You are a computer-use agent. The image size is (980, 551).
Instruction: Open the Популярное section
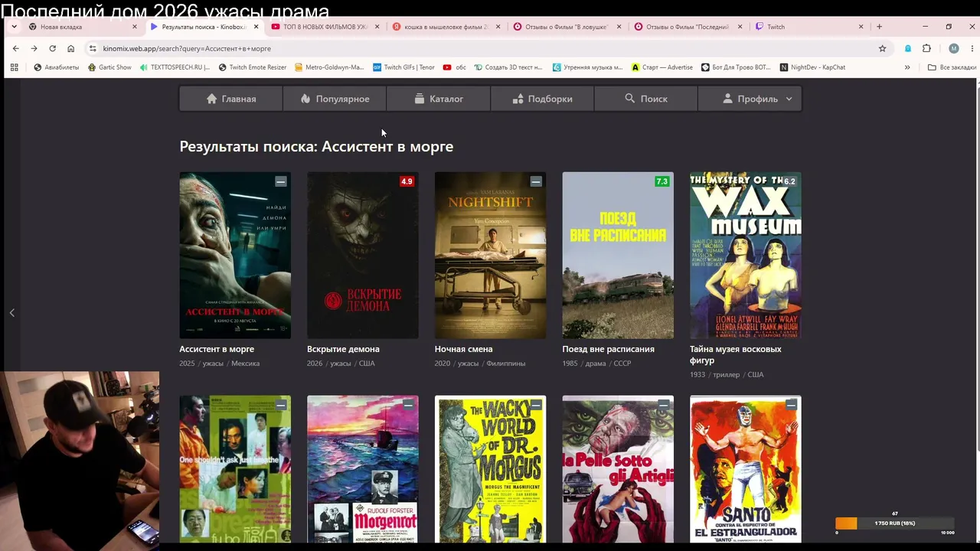coord(335,99)
